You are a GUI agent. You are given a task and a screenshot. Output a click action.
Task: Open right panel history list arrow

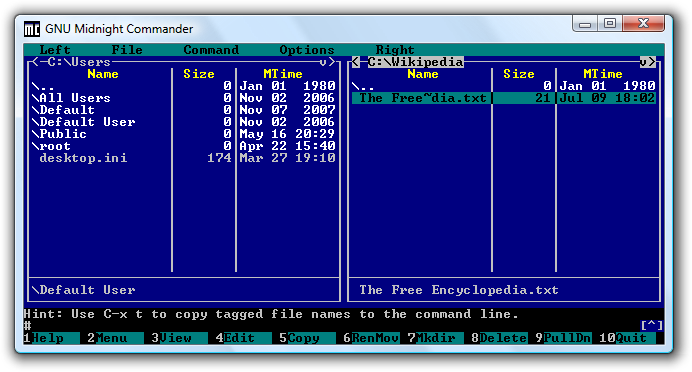tap(643, 62)
